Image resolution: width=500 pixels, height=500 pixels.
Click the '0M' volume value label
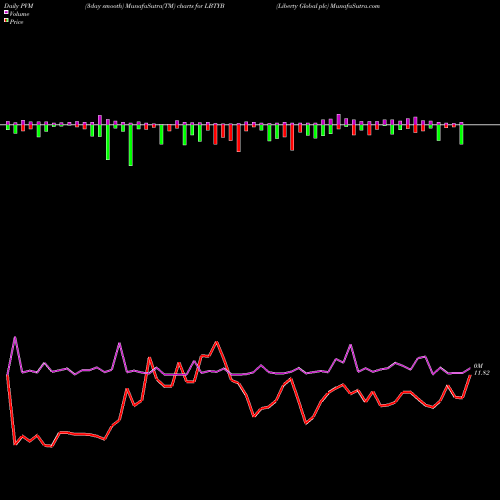coord(478,366)
